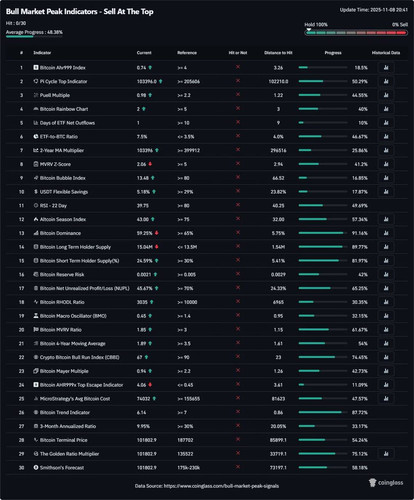Open historical data for Bitcoin Reserve Risk
The image size is (414, 500).
(x=386, y=275)
